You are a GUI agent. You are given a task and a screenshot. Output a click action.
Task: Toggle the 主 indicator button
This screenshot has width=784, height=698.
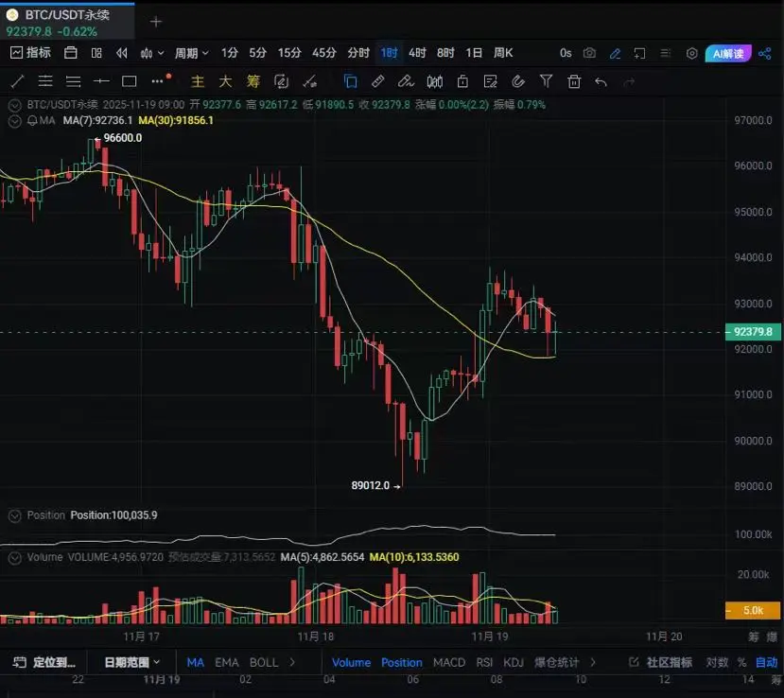198,81
